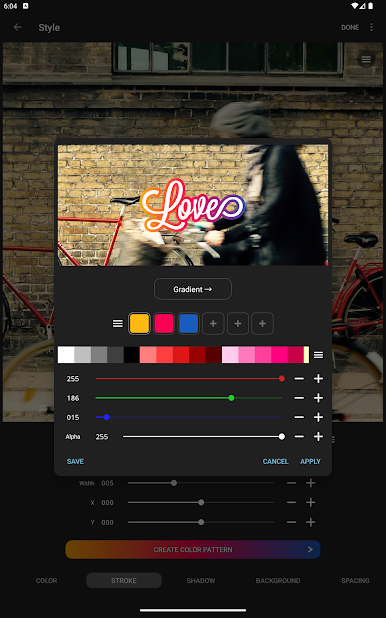
Task: Open palette options menu beside color strip
Action: click(319, 355)
